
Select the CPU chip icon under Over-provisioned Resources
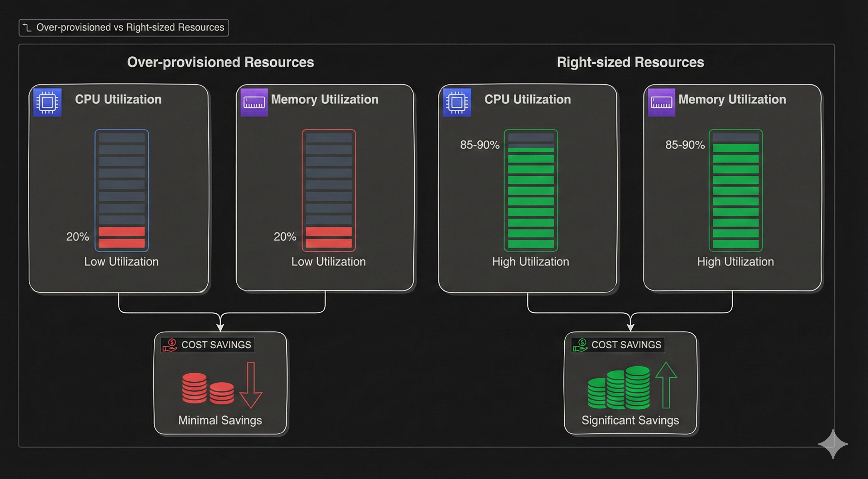point(47,102)
